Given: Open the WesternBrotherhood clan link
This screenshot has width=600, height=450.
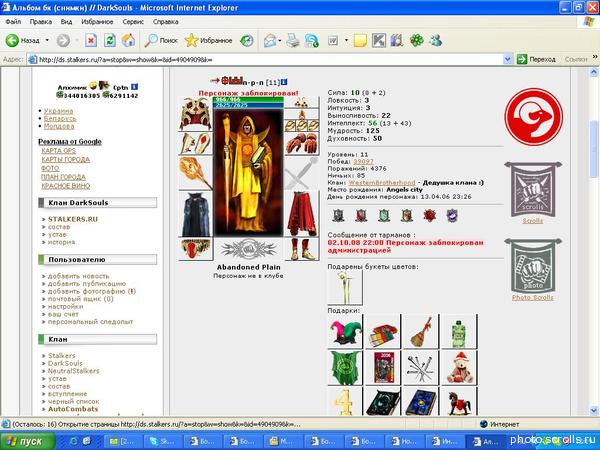Looking at the screenshot, I should (x=382, y=183).
